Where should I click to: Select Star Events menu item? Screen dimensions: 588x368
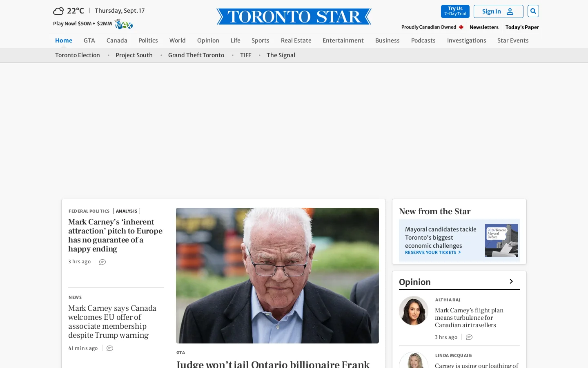(513, 40)
